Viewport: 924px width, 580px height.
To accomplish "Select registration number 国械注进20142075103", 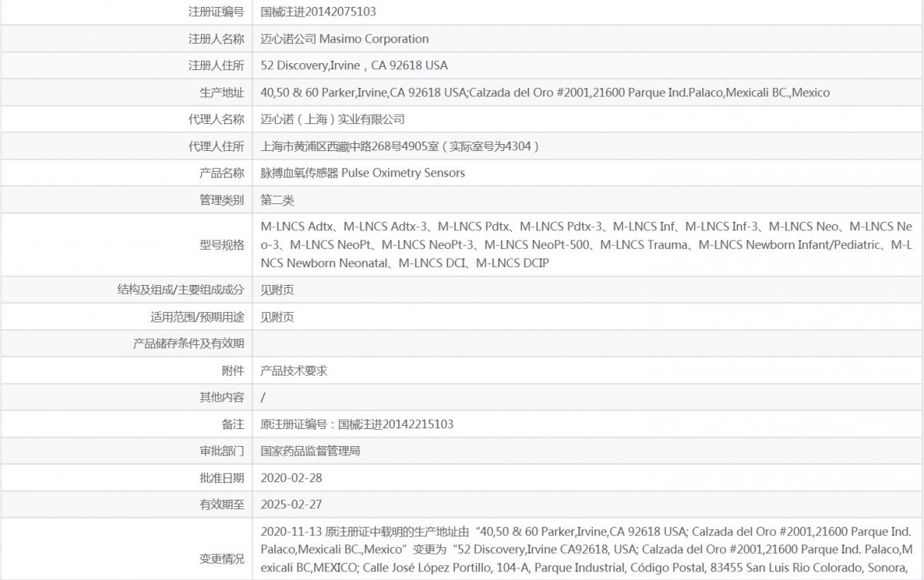I will (x=319, y=12).
